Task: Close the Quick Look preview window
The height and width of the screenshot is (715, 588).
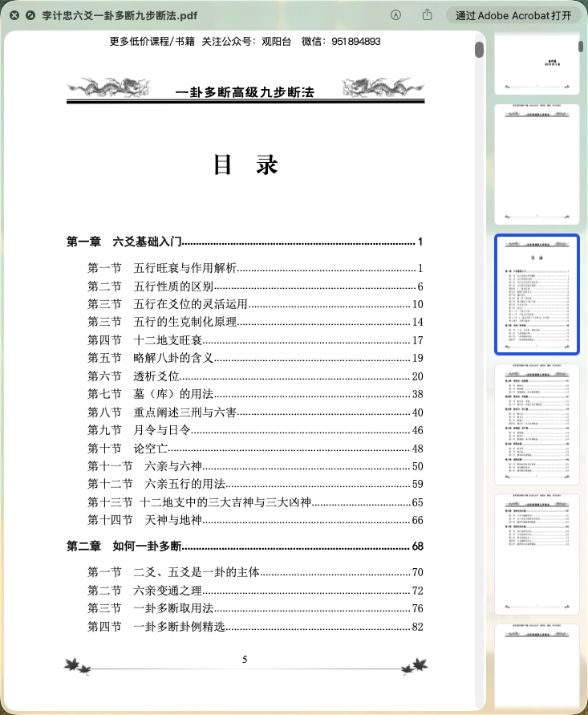Action: tap(14, 15)
